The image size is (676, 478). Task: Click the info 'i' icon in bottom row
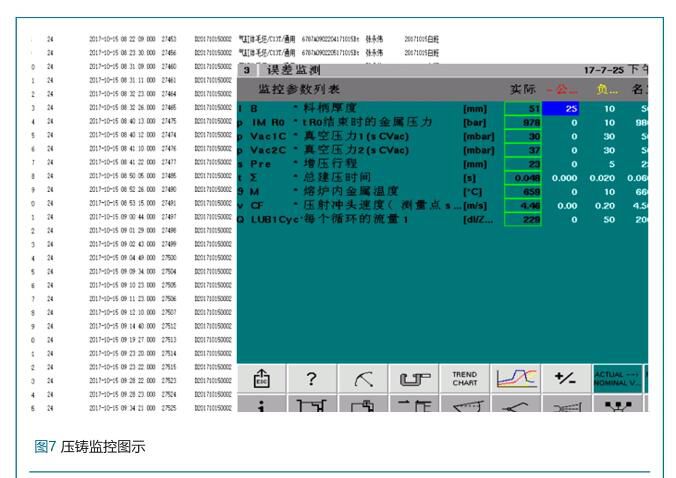261,404
